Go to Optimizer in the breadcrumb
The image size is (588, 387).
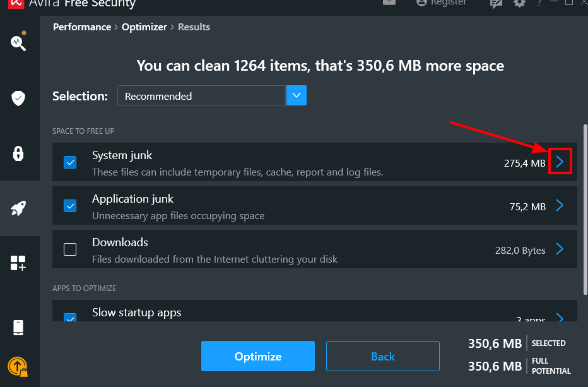click(x=144, y=27)
